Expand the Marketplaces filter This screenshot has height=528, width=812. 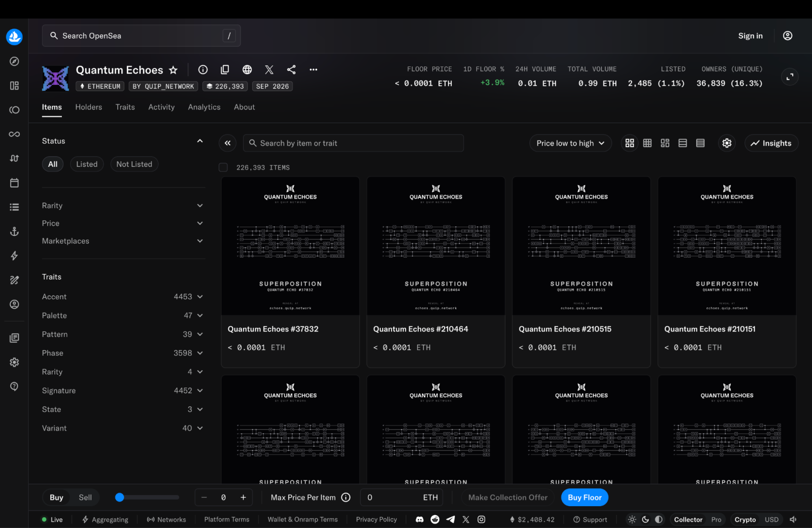(x=122, y=241)
